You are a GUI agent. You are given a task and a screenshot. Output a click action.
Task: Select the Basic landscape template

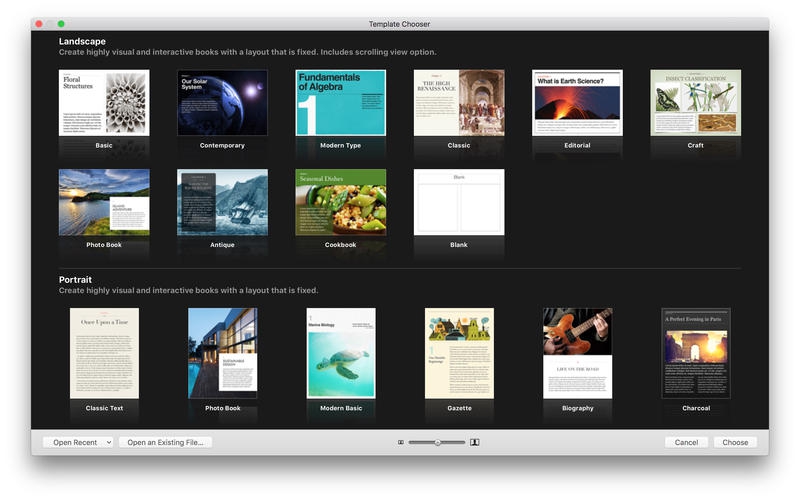click(104, 103)
